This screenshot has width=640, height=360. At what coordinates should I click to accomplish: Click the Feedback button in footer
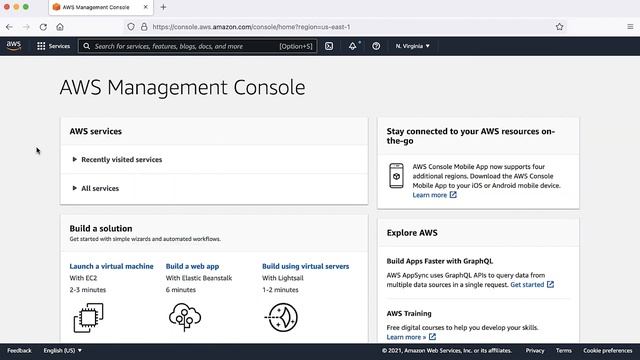(19, 351)
